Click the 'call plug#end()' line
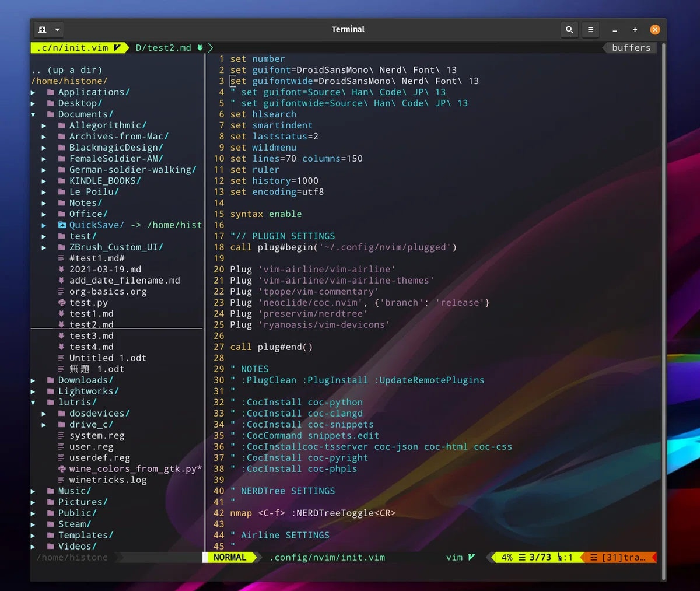Image resolution: width=700 pixels, height=591 pixels. (271, 347)
